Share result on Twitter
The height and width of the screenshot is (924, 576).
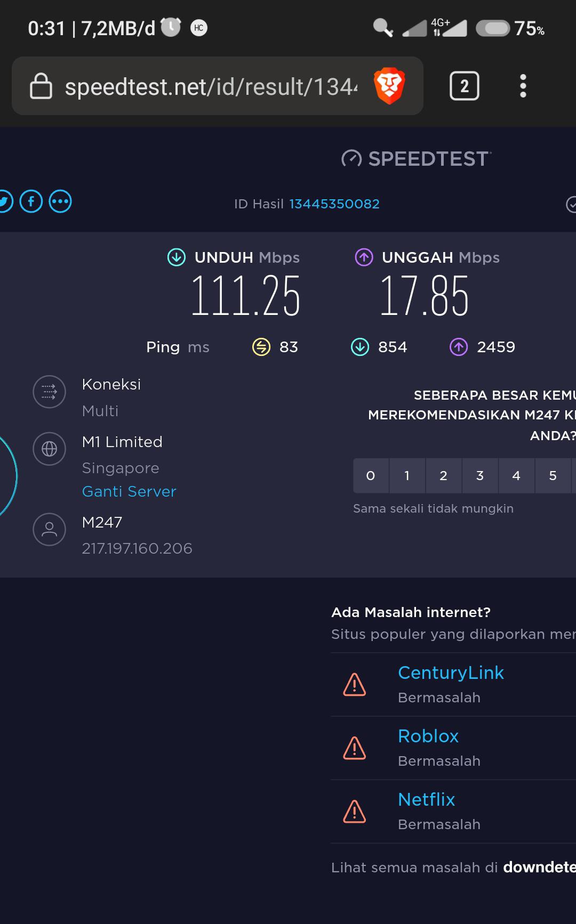point(4,201)
